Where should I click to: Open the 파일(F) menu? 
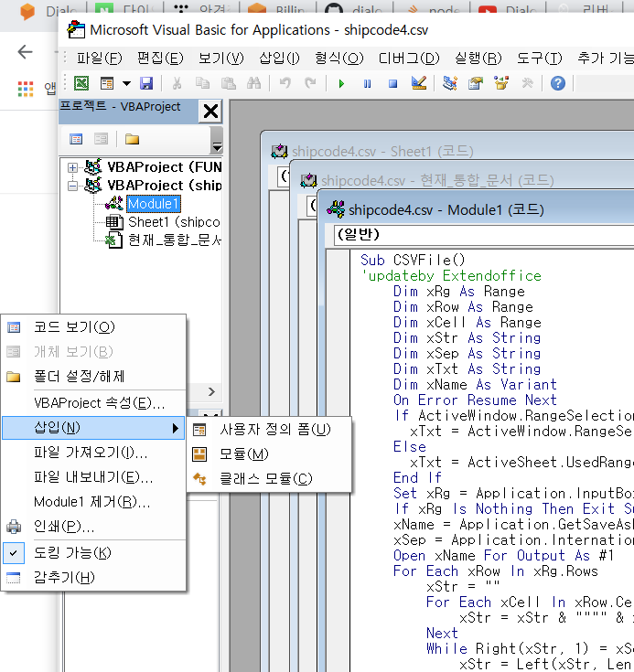(x=99, y=58)
